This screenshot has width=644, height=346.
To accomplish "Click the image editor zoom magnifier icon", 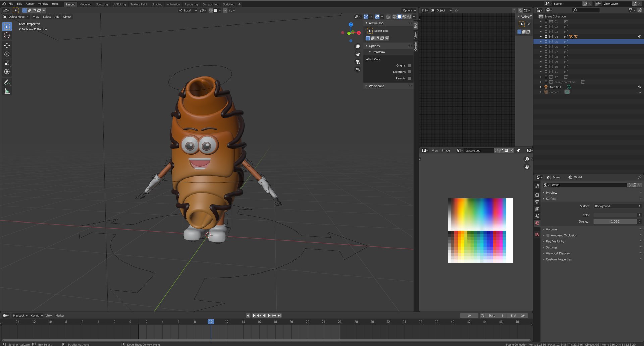I will [527, 159].
